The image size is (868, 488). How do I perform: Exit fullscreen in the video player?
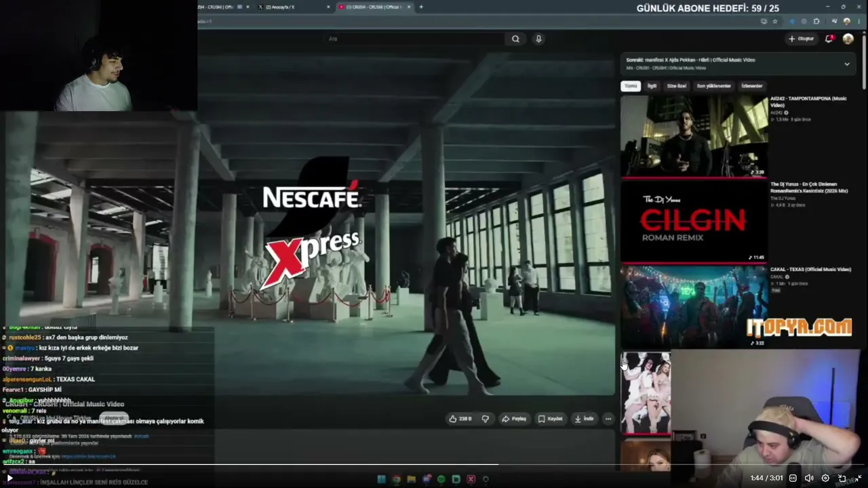coord(858,478)
